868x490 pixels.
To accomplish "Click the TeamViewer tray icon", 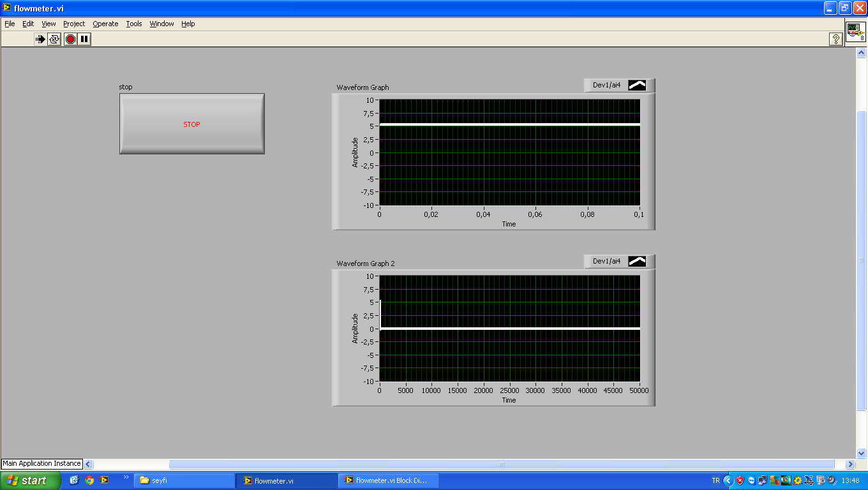I will 751,480.
